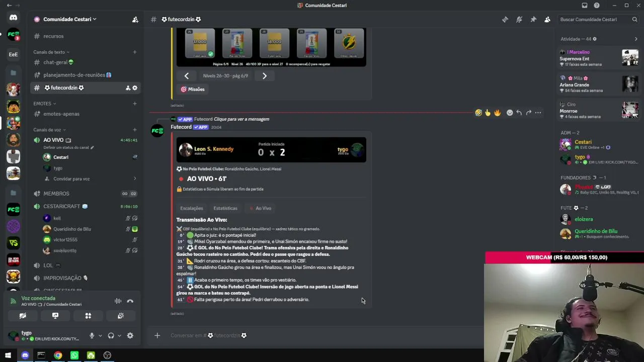Image resolution: width=644 pixels, height=362 pixels.
Task: Open emotes-apenas channel
Action: 85,114
